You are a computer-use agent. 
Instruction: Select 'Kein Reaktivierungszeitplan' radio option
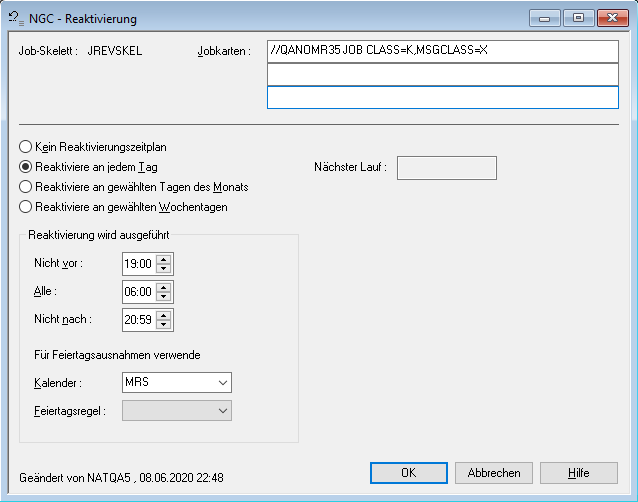26,147
